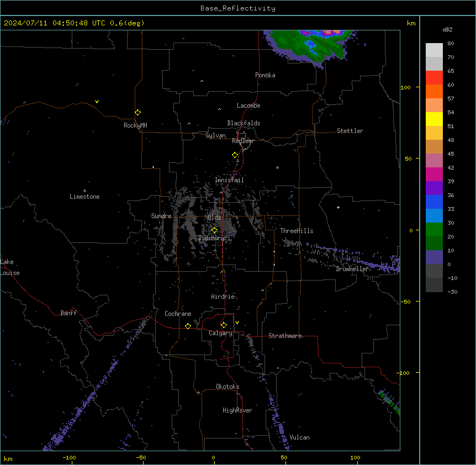The image size is (476, 465).
Task: Select the yellow diamond marker just south of RedDeer
Action: [235, 155]
